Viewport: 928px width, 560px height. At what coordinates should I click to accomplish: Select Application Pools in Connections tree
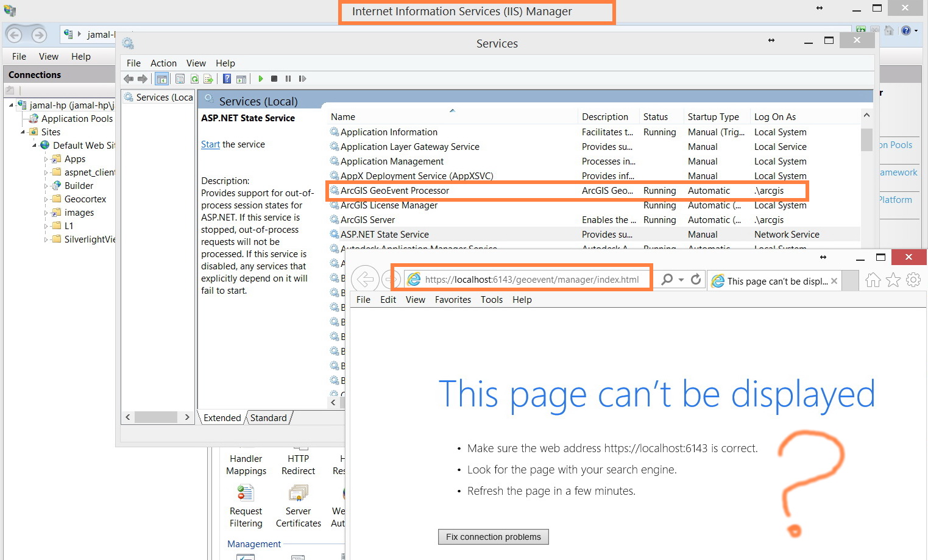(x=77, y=119)
